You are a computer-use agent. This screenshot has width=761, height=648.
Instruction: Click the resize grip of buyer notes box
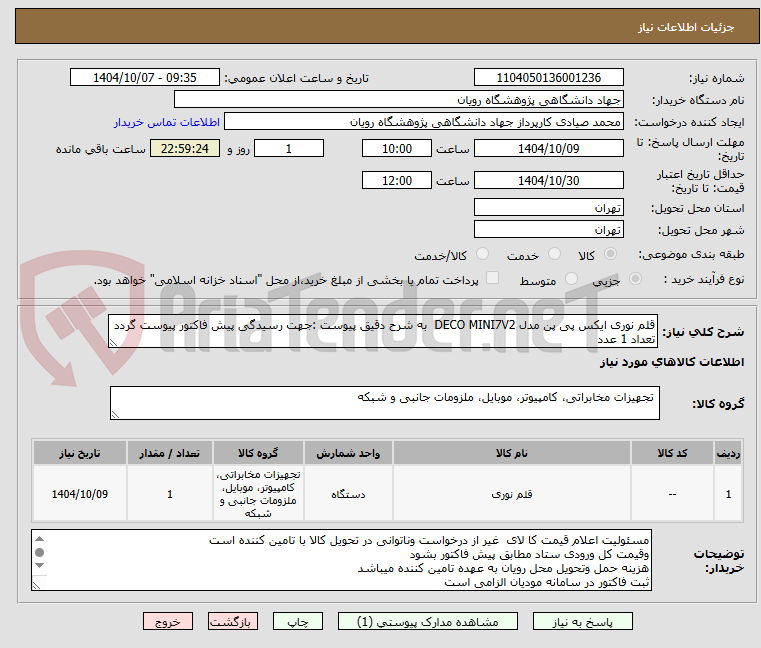tap(36, 585)
